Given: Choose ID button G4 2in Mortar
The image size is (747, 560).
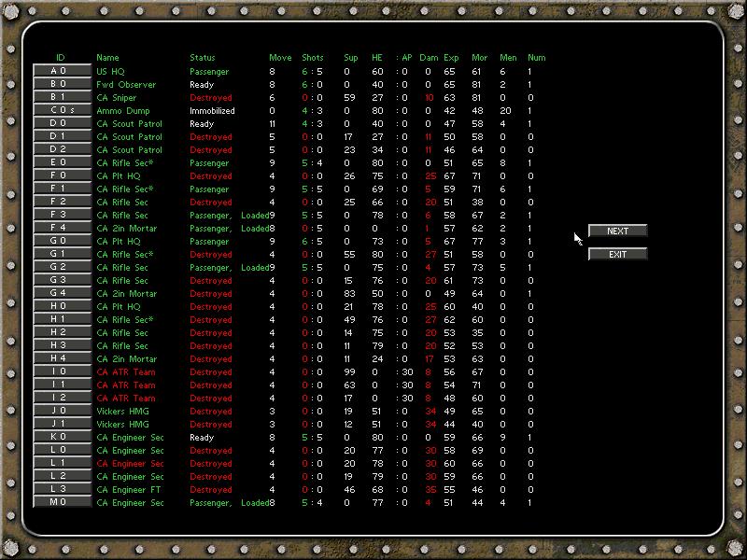Looking at the screenshot, I should pos(62,293).
